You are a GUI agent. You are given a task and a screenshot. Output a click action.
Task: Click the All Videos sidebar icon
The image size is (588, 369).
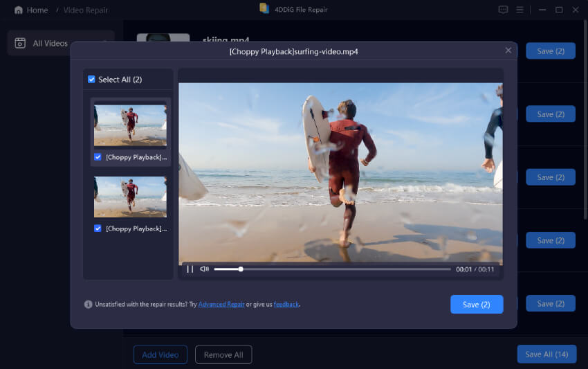20,43
